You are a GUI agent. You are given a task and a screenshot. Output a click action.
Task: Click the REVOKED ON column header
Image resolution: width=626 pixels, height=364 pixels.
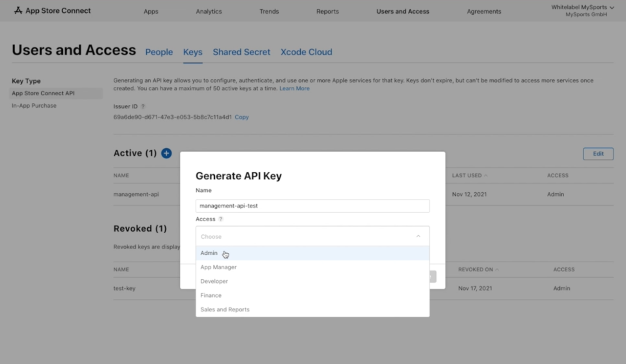point(476,270)
